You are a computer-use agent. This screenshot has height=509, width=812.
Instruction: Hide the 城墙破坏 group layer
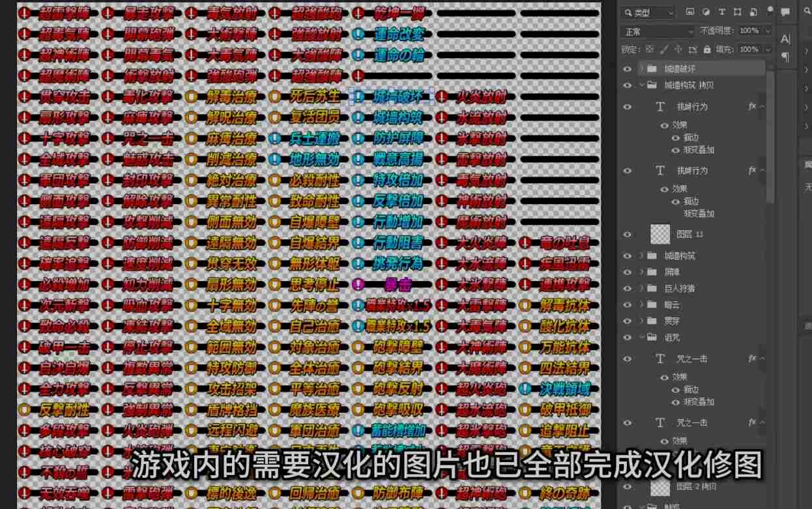tap(628, 68)
